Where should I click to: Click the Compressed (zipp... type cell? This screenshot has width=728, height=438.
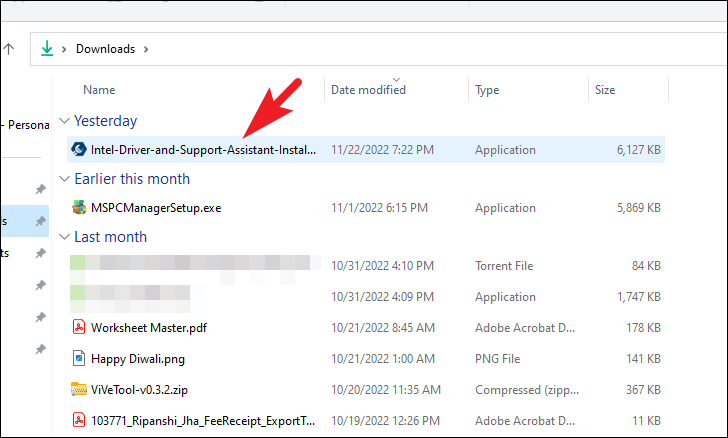pos(527,390)
